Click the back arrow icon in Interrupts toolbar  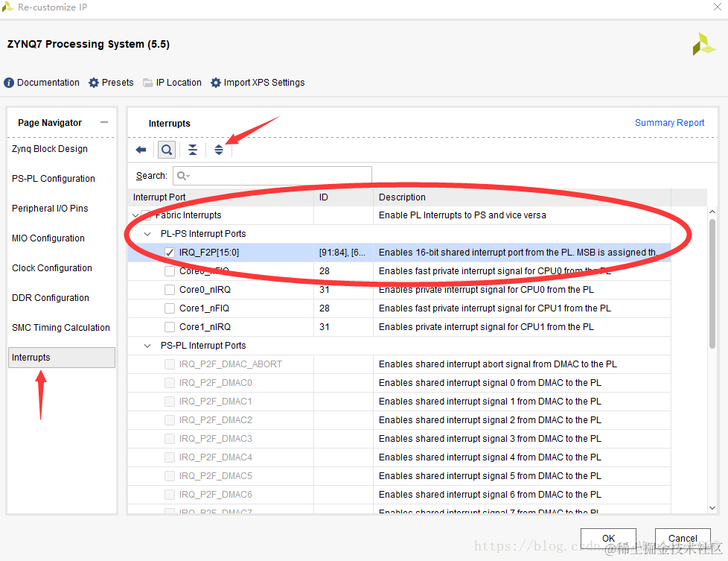[141, 150]
